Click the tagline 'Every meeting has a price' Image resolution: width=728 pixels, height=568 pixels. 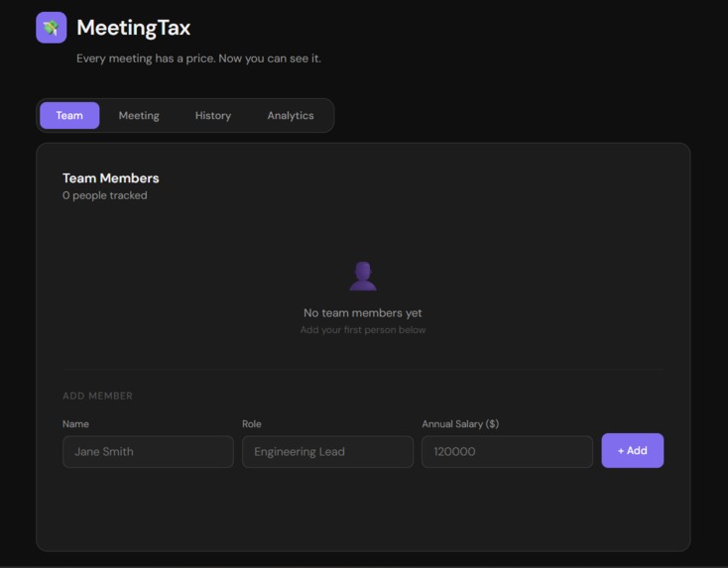coord(198,58)
